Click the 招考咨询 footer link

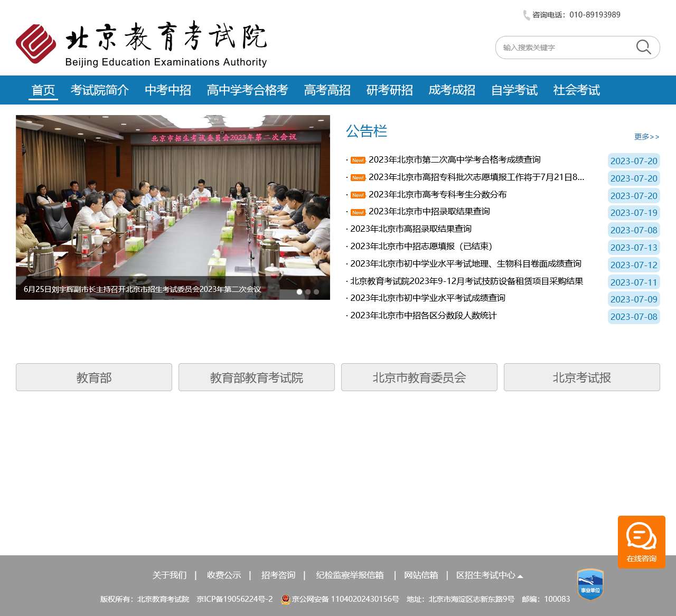click(x=278, y=575)
